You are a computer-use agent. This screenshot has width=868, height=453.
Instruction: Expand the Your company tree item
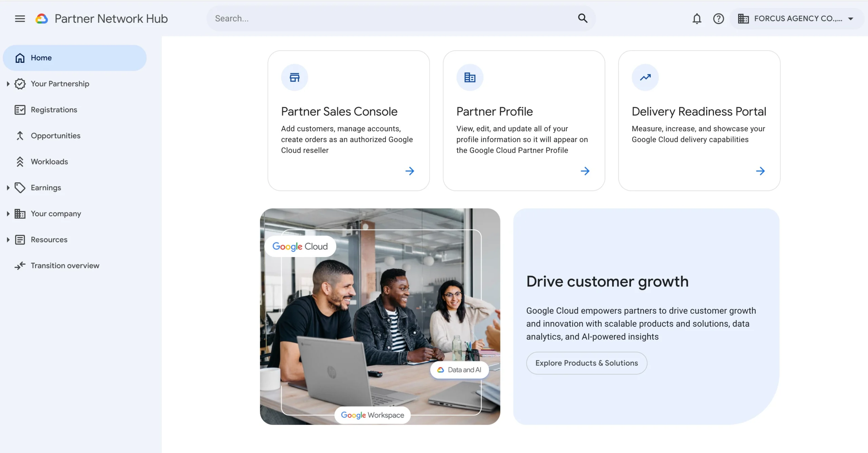click(x=8, y=214)
